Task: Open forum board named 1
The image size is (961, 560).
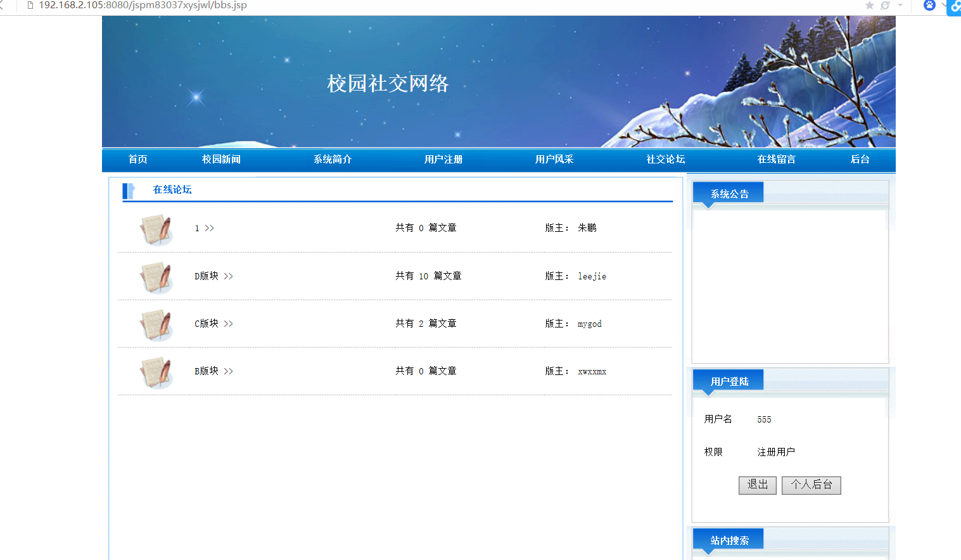Action: click(x=205, y=228)
